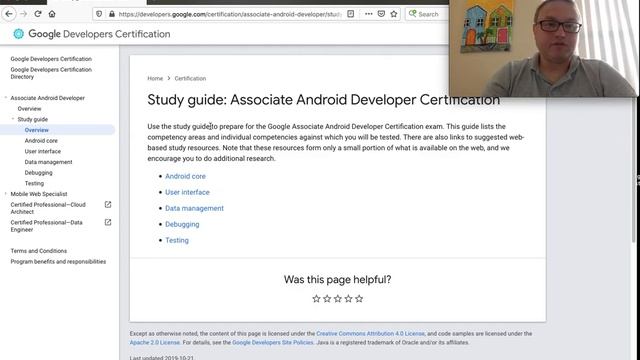The width and height of the screenshot is (640, 360).
Task: Rate the page four stars
Action: (x=348, y=299)
